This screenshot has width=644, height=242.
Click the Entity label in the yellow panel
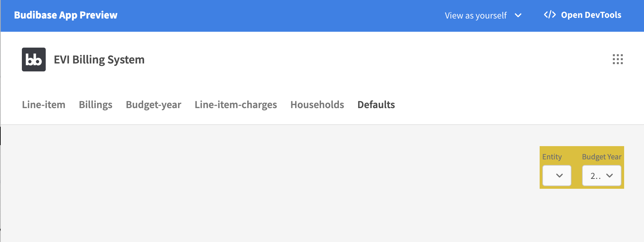pyautogui.click(x=552, y=157)
